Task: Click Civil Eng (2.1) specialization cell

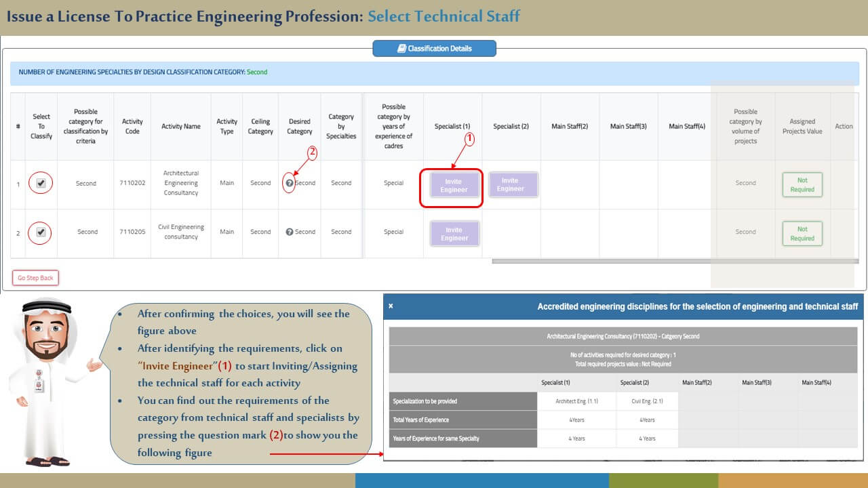Action: click(x=647, y=401)
